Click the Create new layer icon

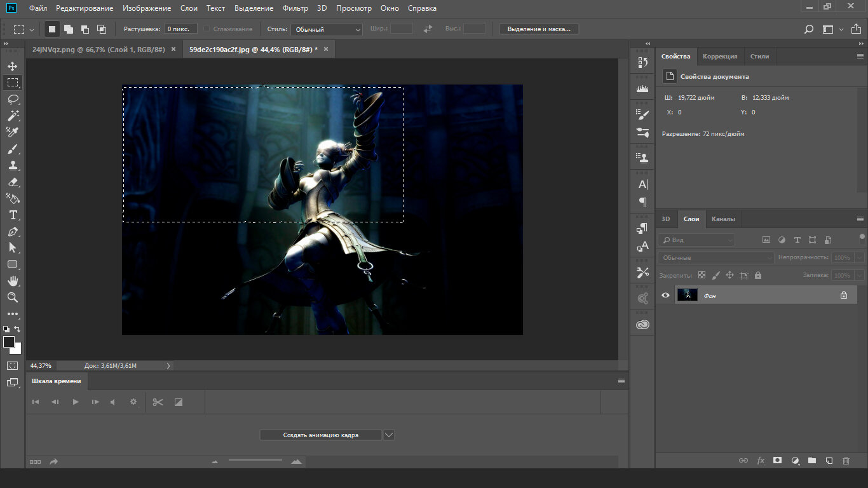coord(829,460)
